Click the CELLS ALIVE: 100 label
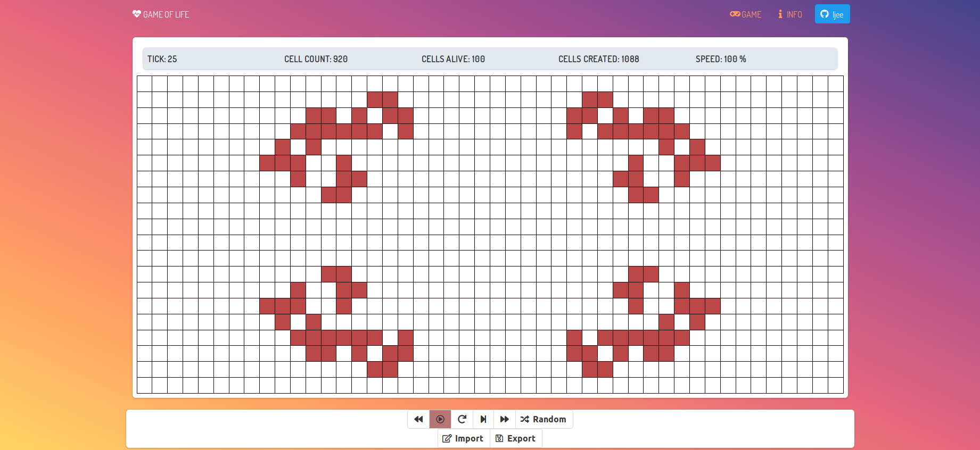 point(453,59)
